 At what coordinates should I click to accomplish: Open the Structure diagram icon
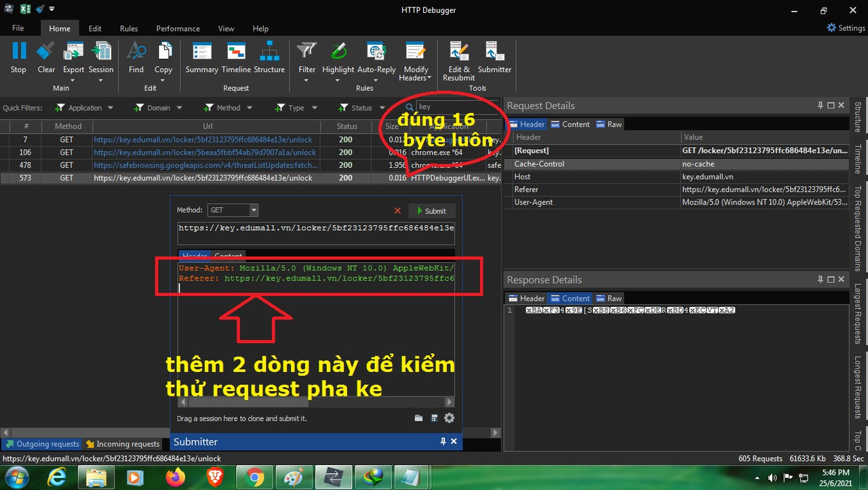point(269,51)
